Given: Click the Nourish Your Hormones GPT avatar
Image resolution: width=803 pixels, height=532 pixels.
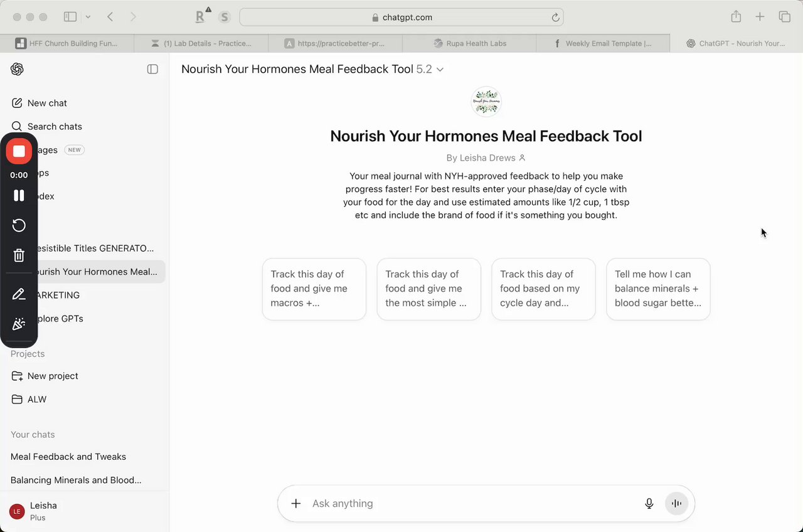Looking at the screenshot, I should [x=486, y=102].
